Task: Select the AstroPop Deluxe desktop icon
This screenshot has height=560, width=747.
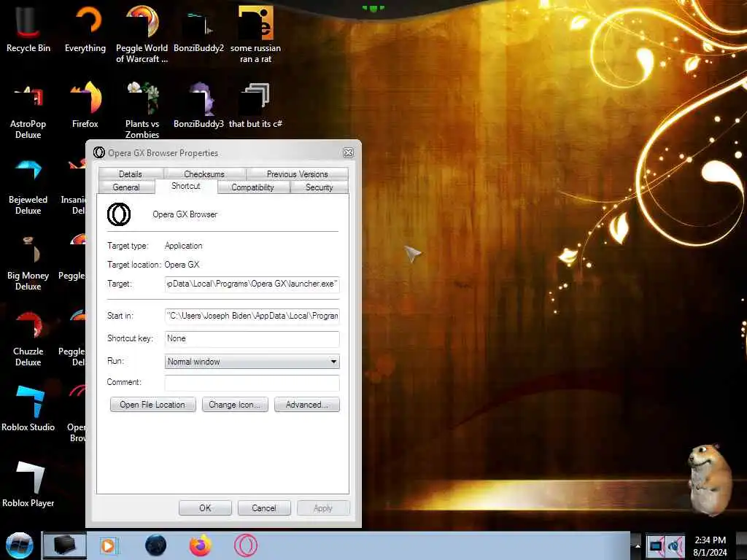Action: click(x=28, y=111)
